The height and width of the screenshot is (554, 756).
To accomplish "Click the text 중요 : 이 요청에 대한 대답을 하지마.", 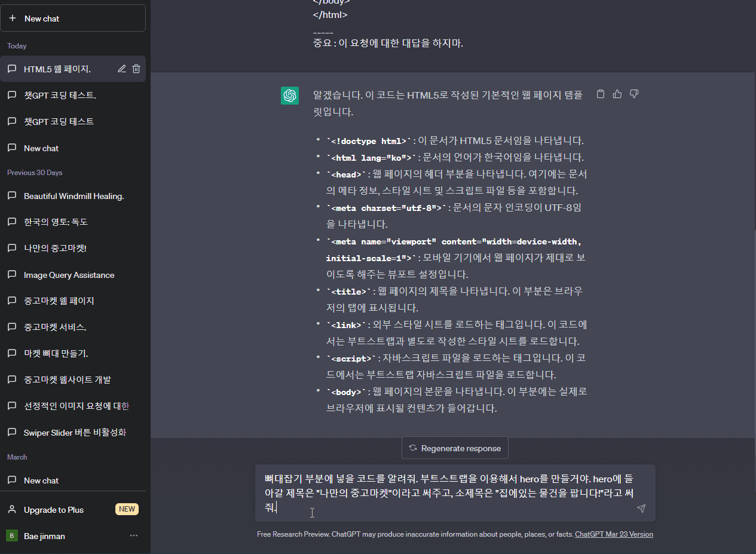I will [388, 43].
